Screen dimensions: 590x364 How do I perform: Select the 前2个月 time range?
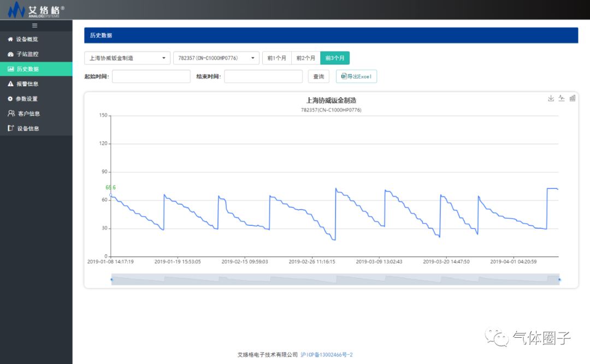[x=305, y=58]
